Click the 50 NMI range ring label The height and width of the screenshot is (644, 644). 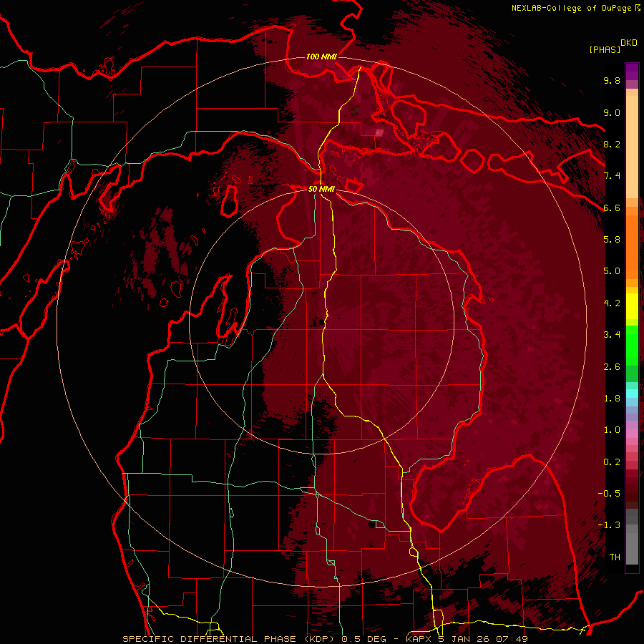pos(321,189)
